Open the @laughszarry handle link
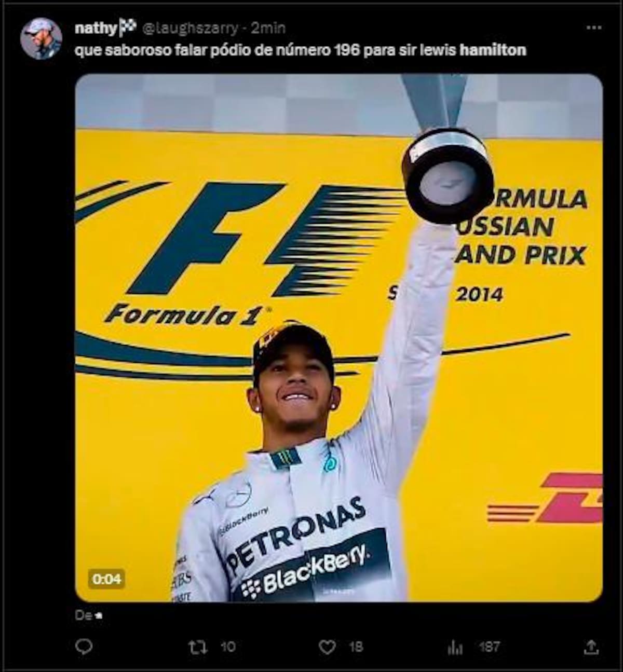 [190, 28]
